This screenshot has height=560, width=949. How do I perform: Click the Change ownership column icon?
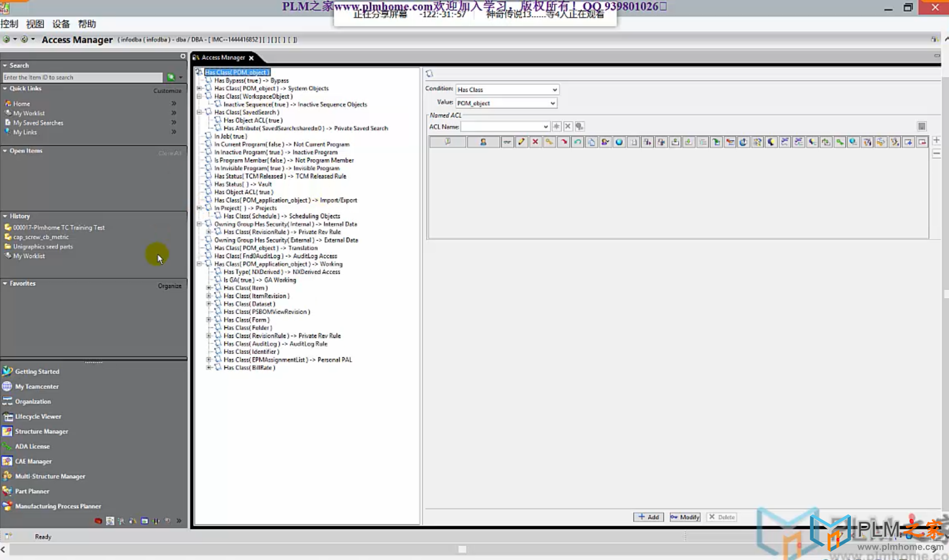point(605,142)
